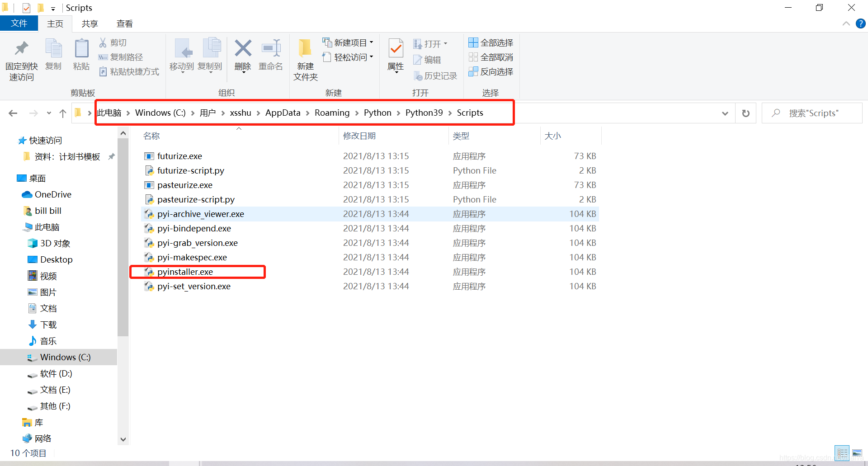This screenshot has height=466, width=868.
Task: Open the 软件 (D:) drive in sidebar
Action: coord(56,373)
